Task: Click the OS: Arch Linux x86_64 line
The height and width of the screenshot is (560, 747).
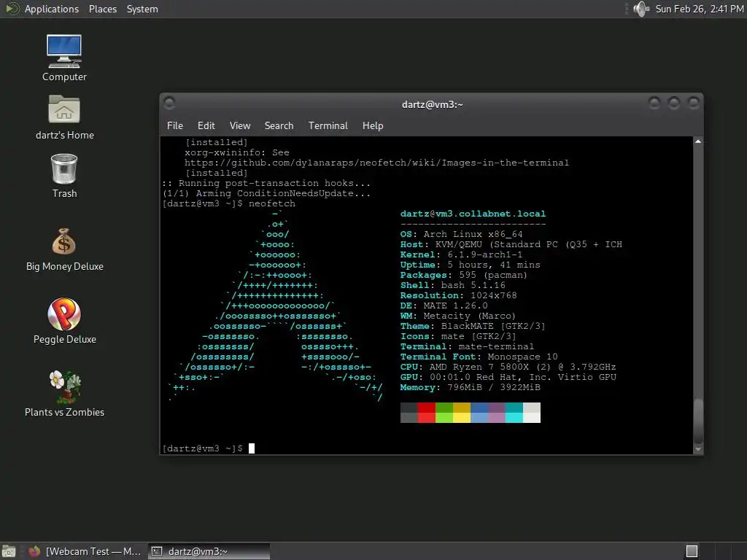Action: coord(461,234)
